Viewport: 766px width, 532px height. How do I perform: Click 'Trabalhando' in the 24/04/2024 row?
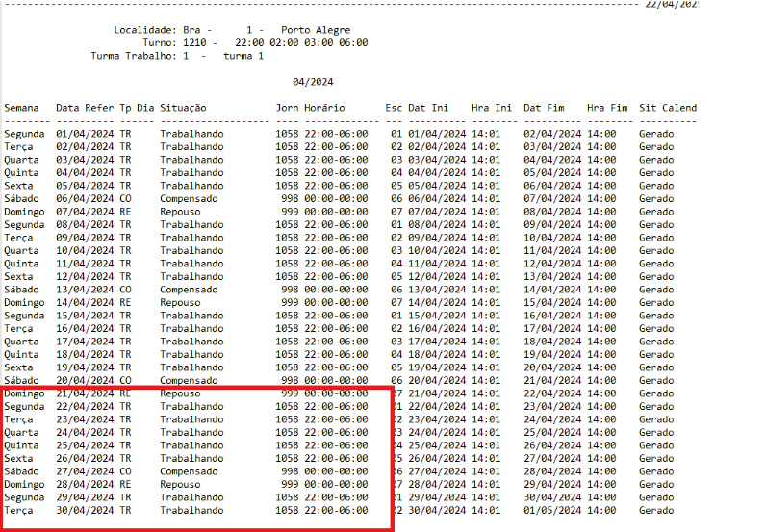[x=191, y=433]
